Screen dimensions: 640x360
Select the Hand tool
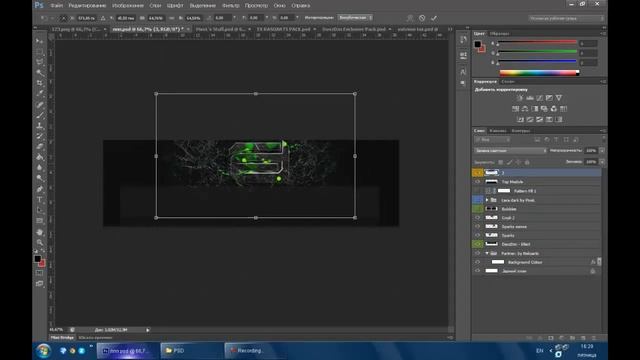pyautogui.click(x=40, y=232)
